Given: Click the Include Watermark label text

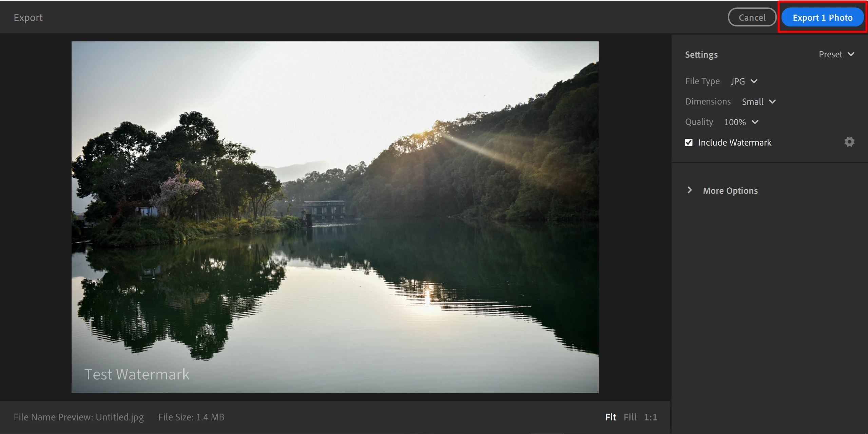Looking at the screenshot, I should [734, 143].
